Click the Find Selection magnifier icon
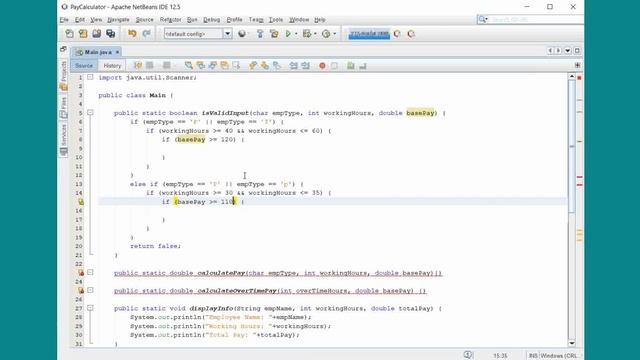 188,65
